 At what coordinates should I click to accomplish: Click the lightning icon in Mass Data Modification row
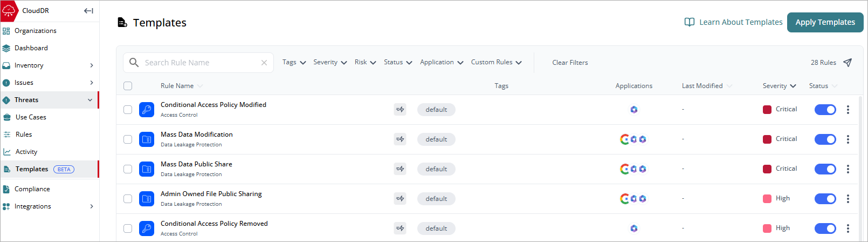[400, 139]
